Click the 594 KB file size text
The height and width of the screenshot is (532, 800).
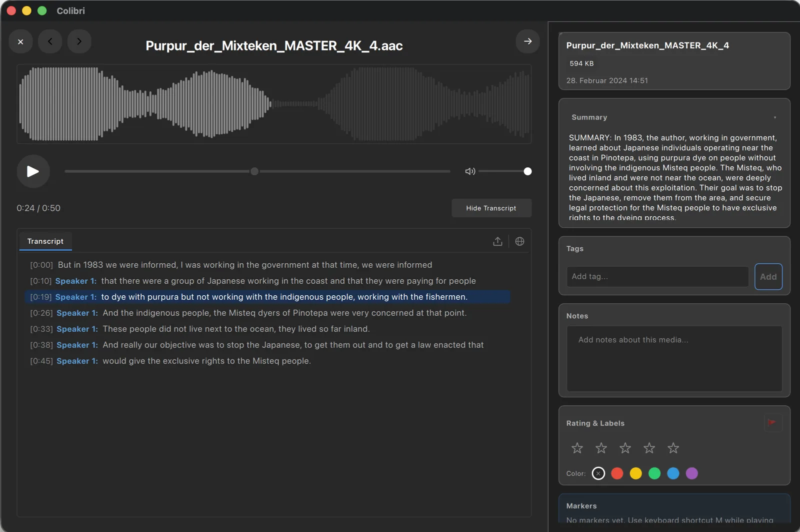click(x=581, y=63)
